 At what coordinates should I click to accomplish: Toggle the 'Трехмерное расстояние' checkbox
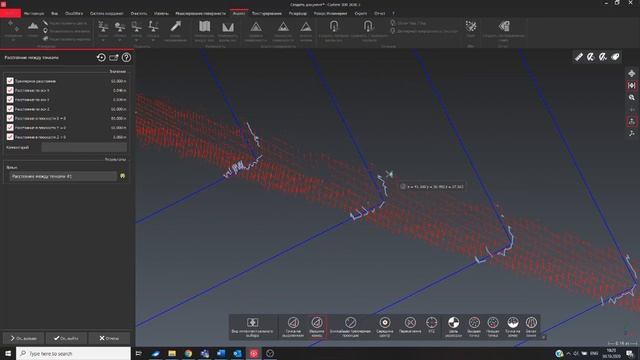[10, 81]
